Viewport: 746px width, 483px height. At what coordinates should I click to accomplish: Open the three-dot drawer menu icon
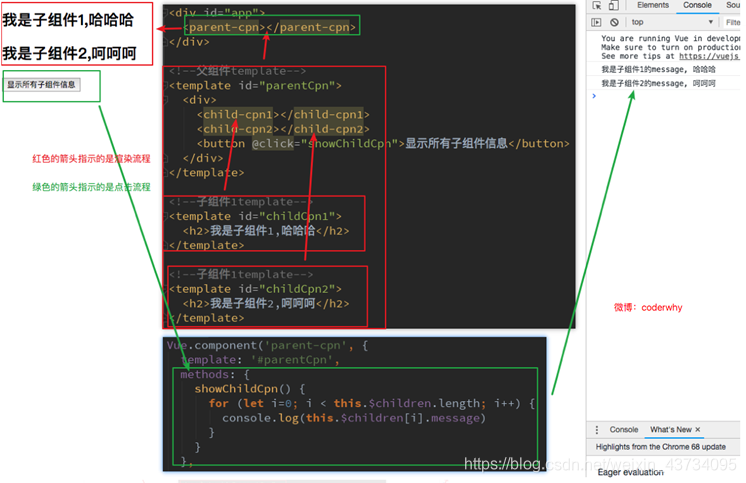[x=597, y=430]
